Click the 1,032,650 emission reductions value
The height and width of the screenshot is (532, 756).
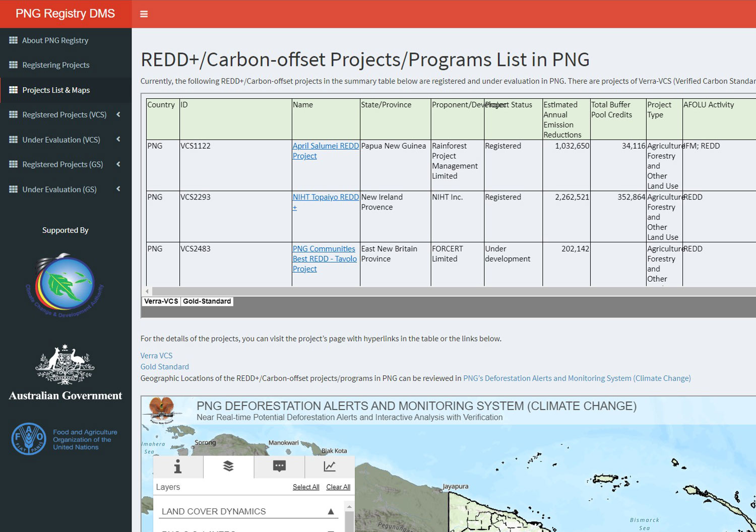pyautogui.click(x=572, y=146)
